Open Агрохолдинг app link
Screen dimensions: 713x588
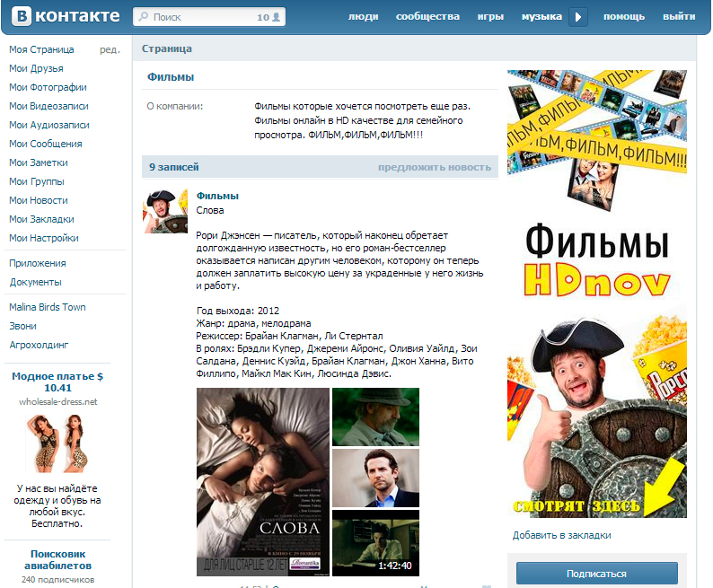[40, 345]
